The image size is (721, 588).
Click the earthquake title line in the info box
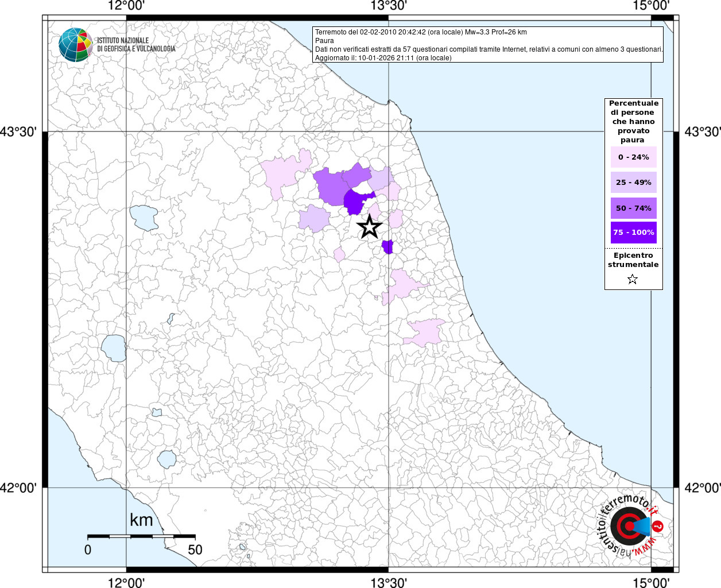pyautogui.click(x=421, y=32)
